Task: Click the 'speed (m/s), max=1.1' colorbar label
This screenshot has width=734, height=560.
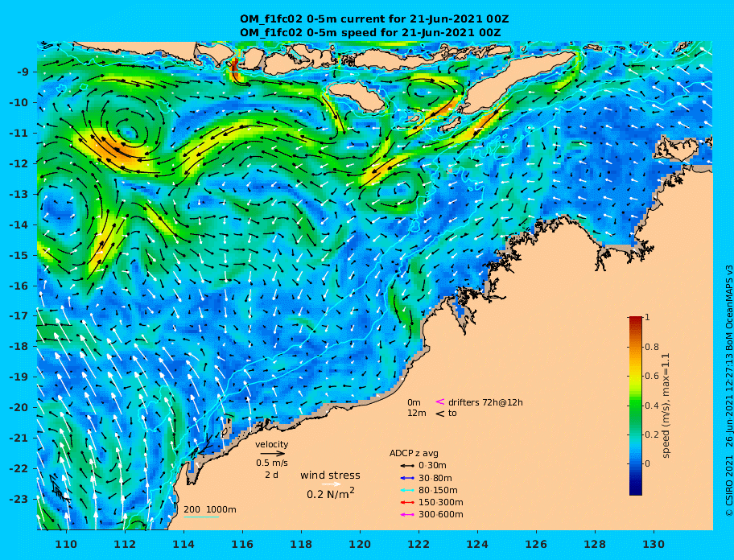Action: (666, 406)
